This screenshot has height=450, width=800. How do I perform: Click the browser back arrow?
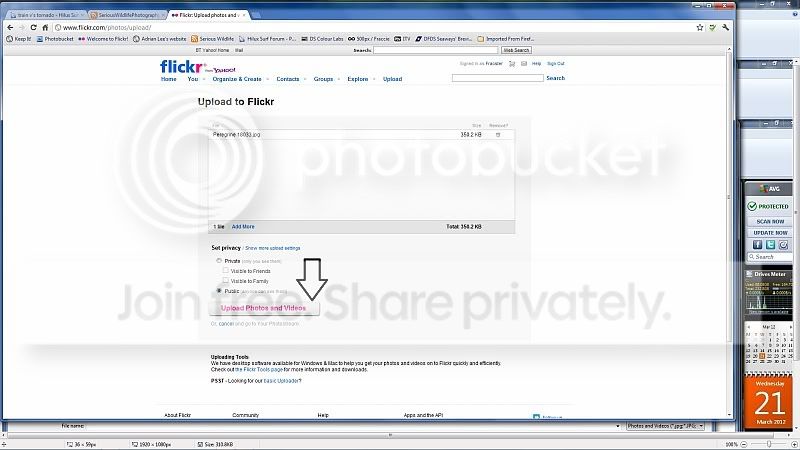(x=10, y=28)
